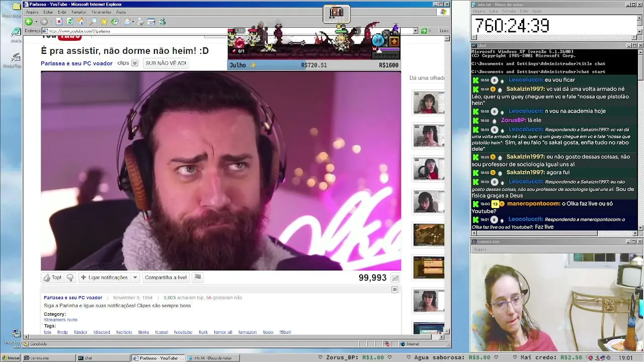Go to the Home page icon

coord(81,22)
